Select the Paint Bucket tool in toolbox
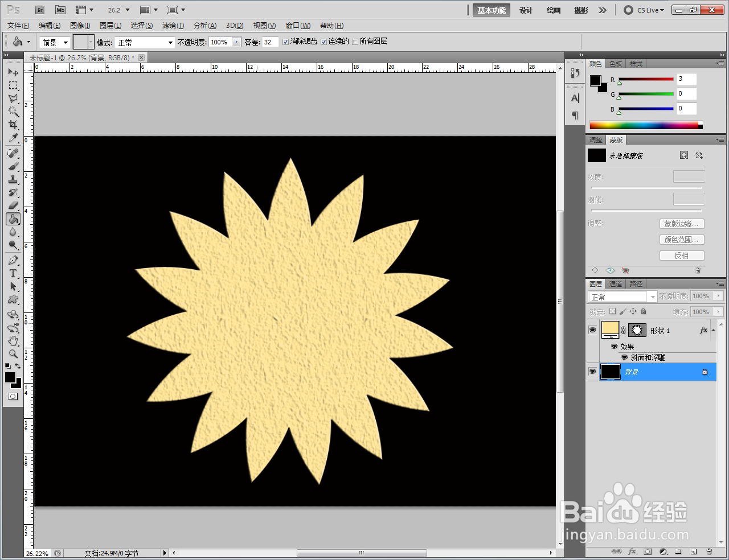The height and width of the screenshot is (560, 729). pyautogui.click(x=13, y=219)
